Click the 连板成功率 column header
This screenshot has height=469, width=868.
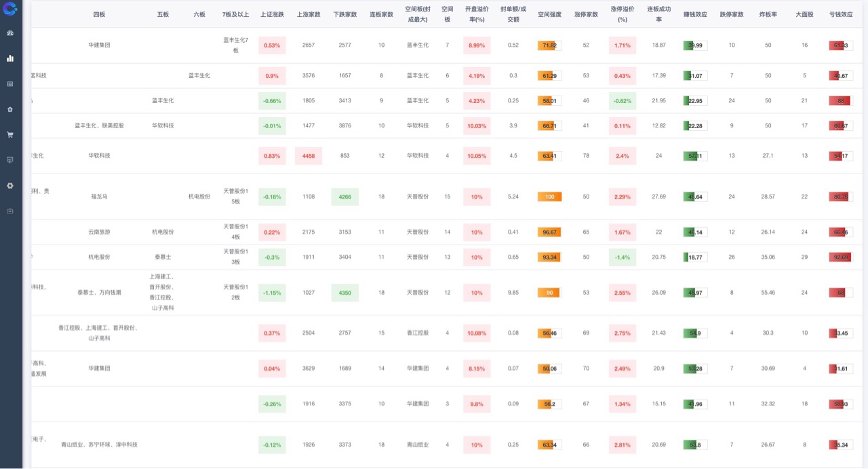[658, 14]
